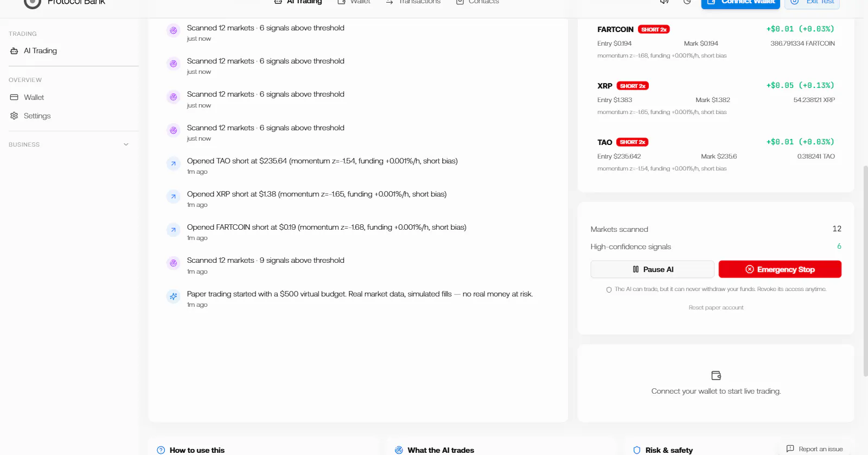Click the Risk & safety shield icon
Screen dimensions: 868x455
coord(637,450)
